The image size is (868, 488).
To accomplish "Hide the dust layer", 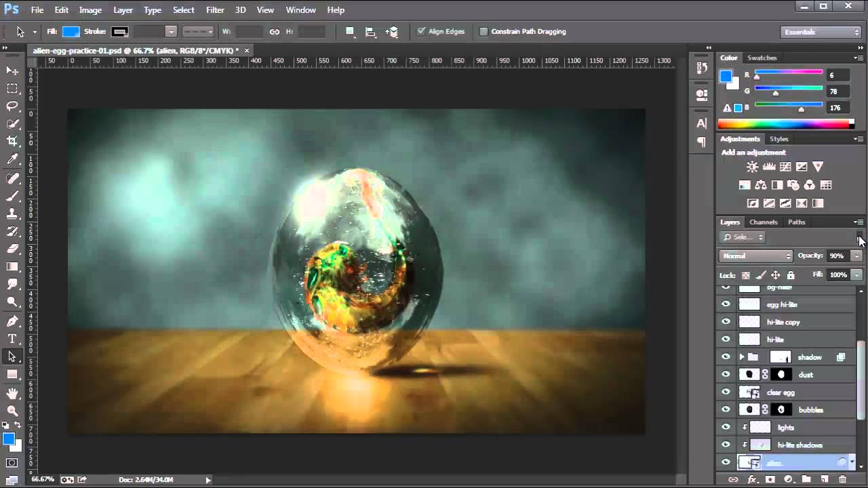I will click(x=726, y=374).
